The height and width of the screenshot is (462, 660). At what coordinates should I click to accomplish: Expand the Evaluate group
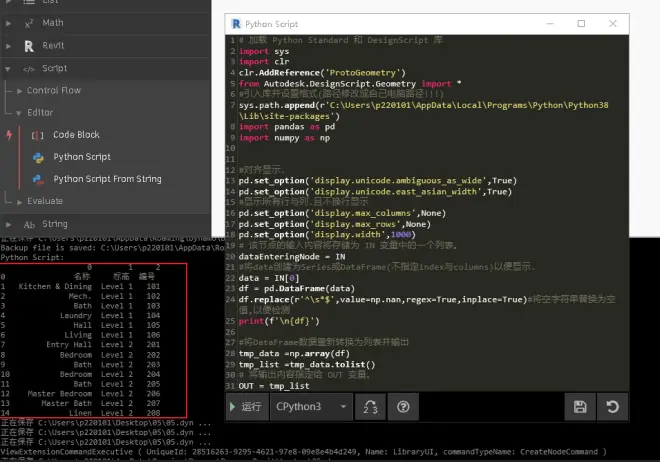point(19,202)
